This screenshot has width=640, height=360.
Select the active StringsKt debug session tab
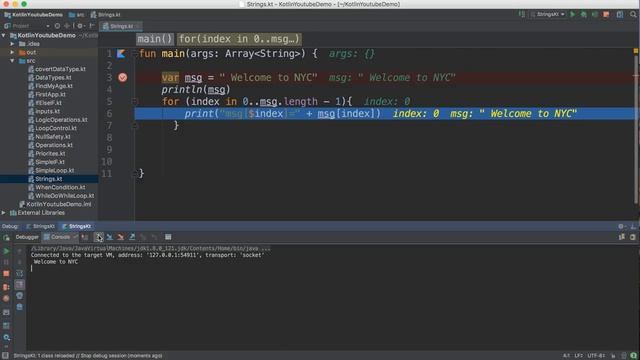[x=77, y=226]
